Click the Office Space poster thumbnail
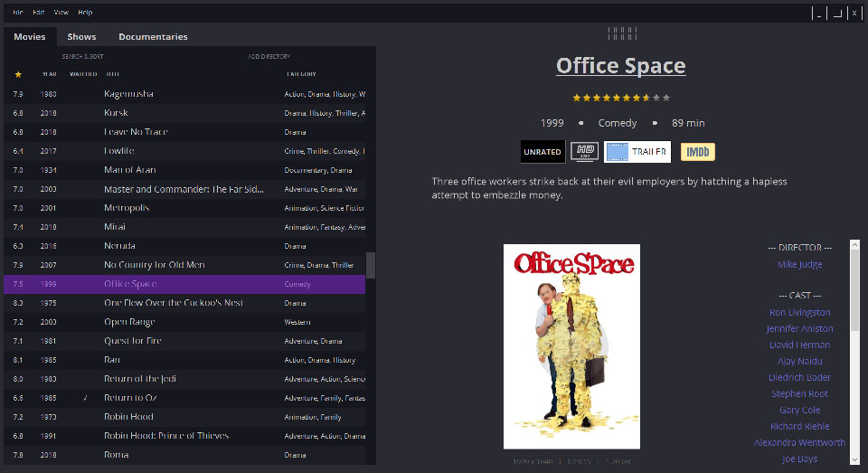 point(571,346)
